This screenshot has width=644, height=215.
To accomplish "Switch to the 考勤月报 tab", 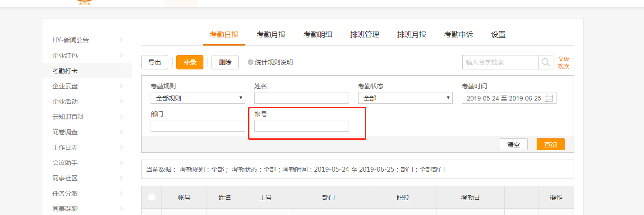I will pos(271,35).
